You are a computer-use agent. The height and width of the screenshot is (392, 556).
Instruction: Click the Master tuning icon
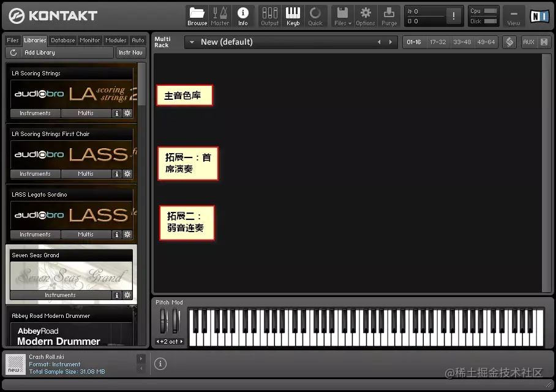tap(220, 15)
